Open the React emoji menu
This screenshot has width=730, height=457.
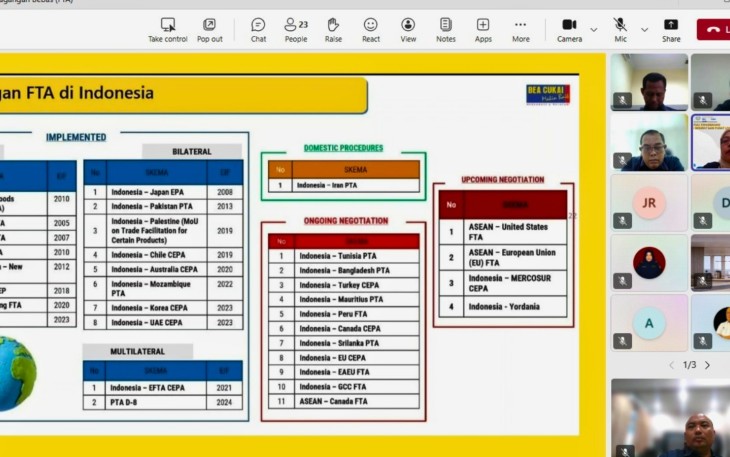[371, 30]
